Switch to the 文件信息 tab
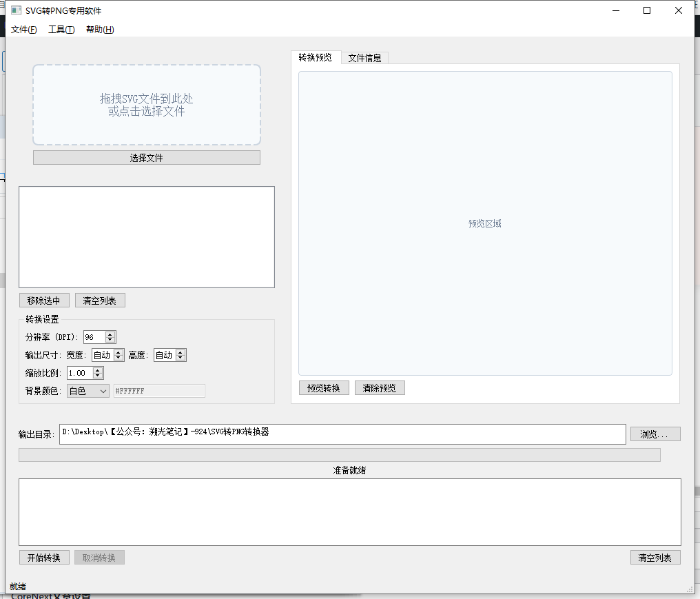Screen dimensions: 700x599 [364, 58]
